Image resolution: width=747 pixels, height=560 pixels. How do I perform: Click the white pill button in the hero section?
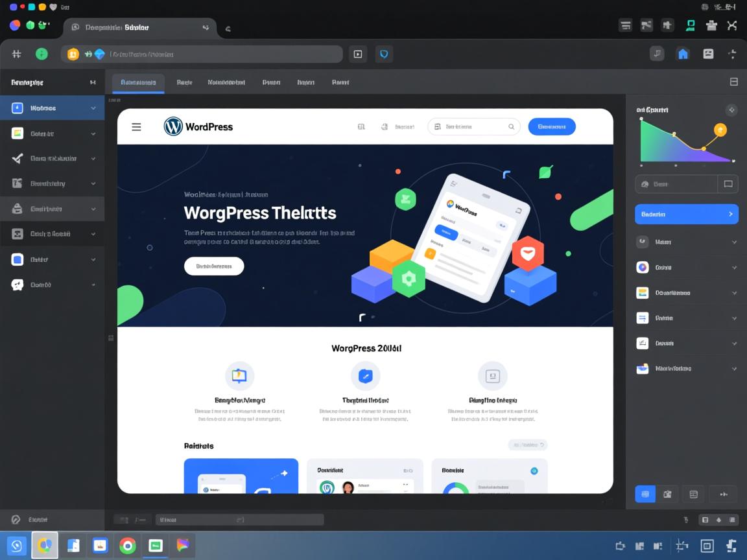point(214,266)
